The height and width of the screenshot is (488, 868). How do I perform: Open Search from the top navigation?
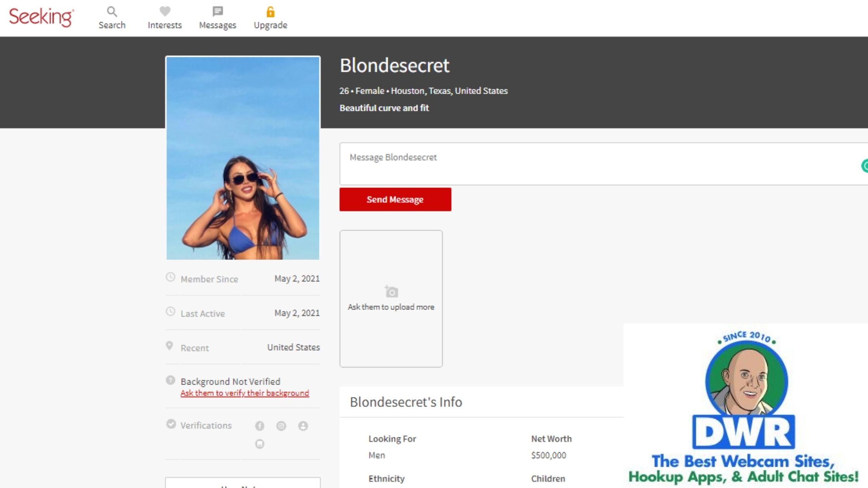[112, 18]
